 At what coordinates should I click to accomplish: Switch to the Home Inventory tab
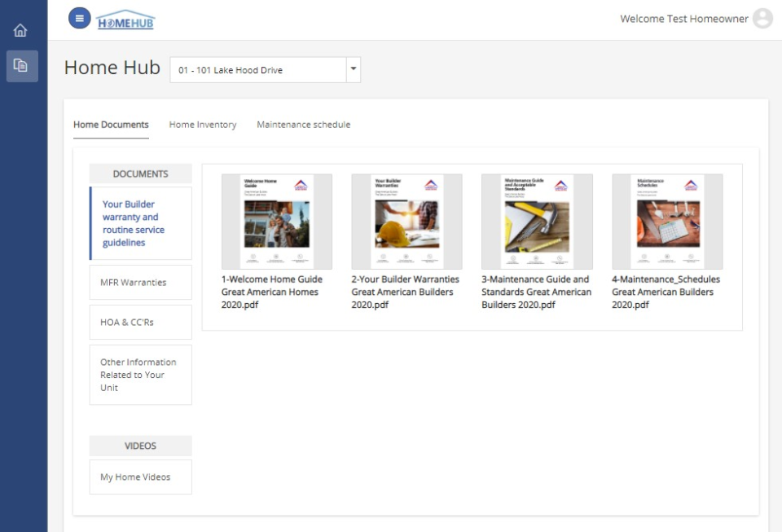tap(202, 125)
